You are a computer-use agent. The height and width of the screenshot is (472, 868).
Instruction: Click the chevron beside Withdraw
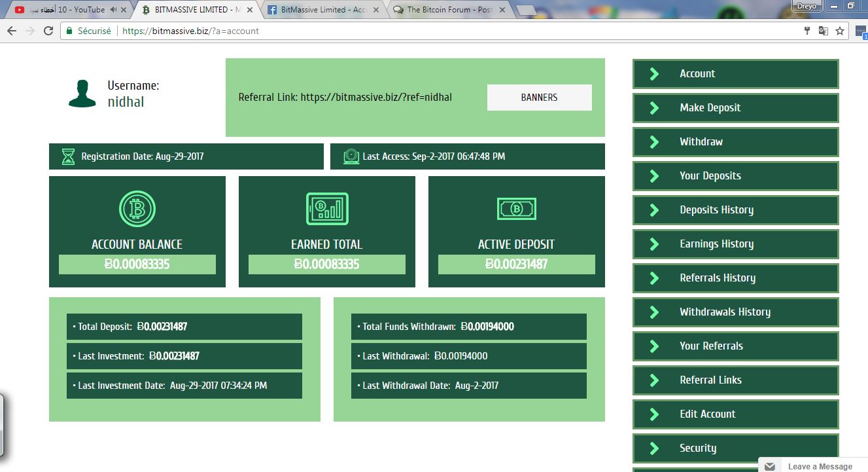(x=654, y=142)
